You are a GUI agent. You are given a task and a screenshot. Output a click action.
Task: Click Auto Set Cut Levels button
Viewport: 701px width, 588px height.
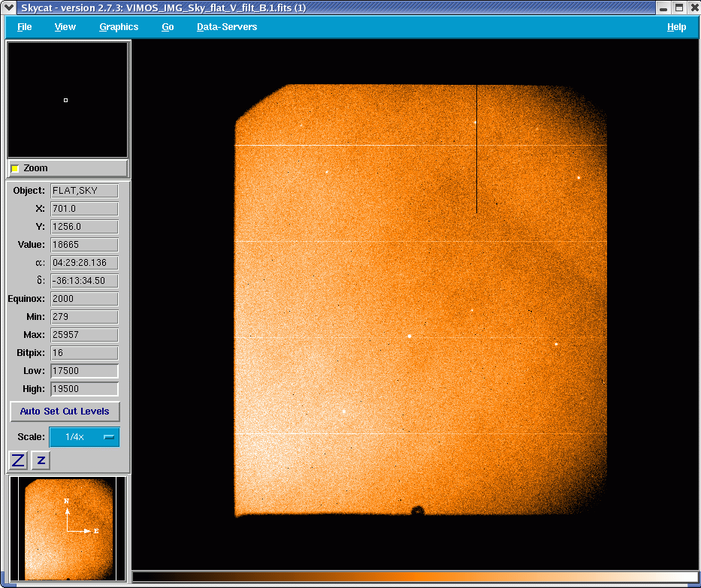[65, 412]
